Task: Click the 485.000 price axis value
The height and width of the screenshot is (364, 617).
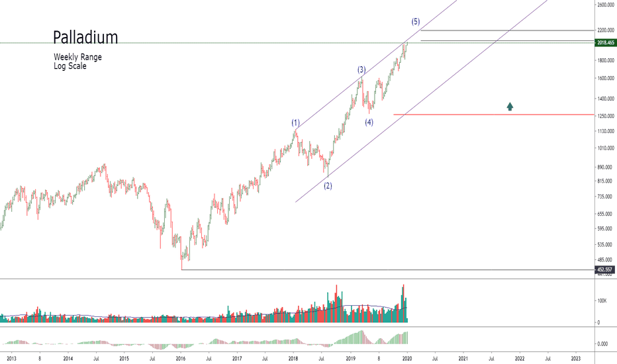Action: point(606,259)
